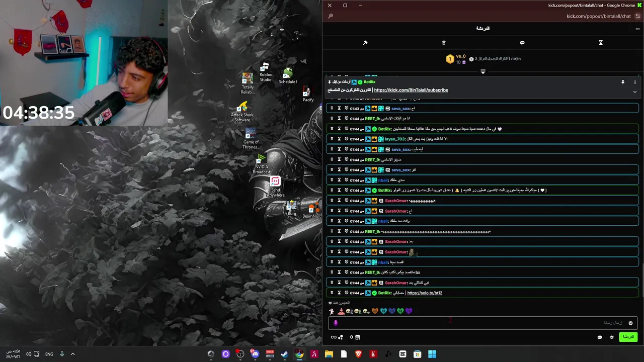Click the hourglass timeout icon on layan_703 row
644x362 pixels.
pyautogui.click(x=339, y=139)
